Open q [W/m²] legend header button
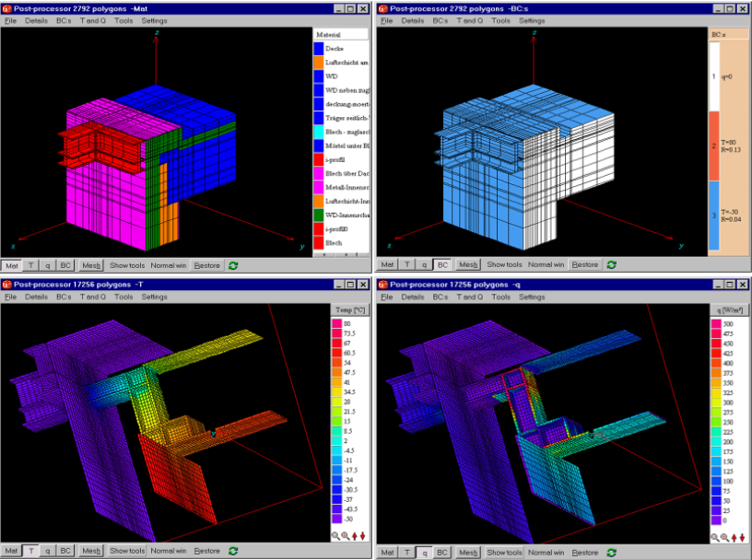Screen dimensions: 752x560 pyautogui.click(x=730, y=310)
